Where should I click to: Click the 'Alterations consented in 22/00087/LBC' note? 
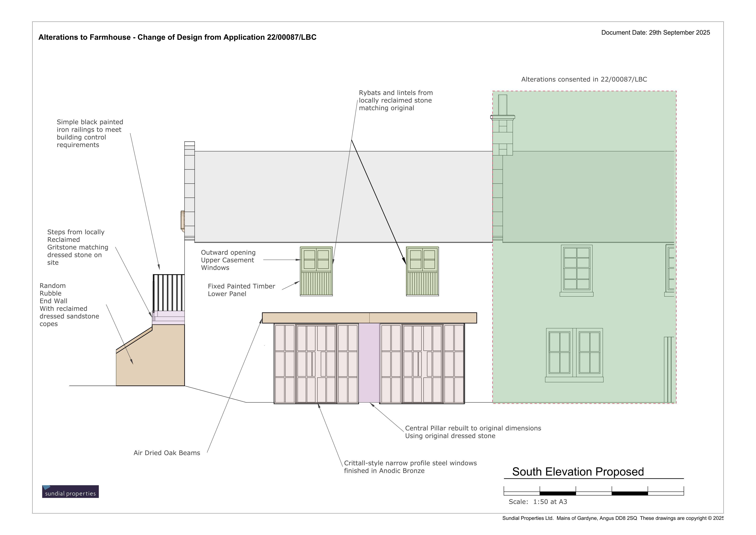coord(584,79)
